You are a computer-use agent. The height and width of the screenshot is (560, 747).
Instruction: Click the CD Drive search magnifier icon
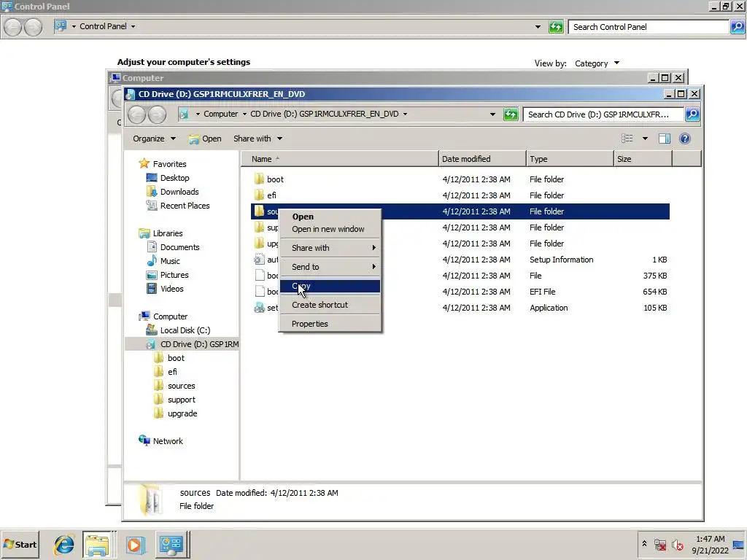[692, 114]
